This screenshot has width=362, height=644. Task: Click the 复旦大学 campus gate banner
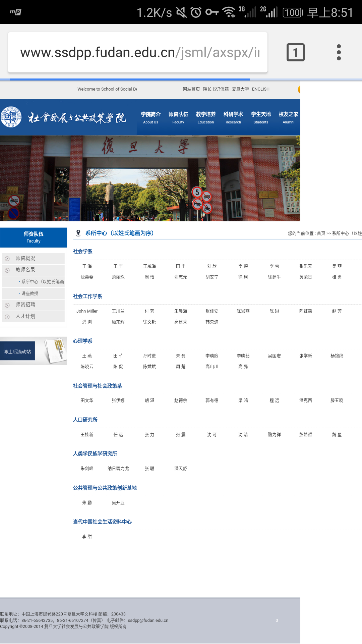click(150, 178)
